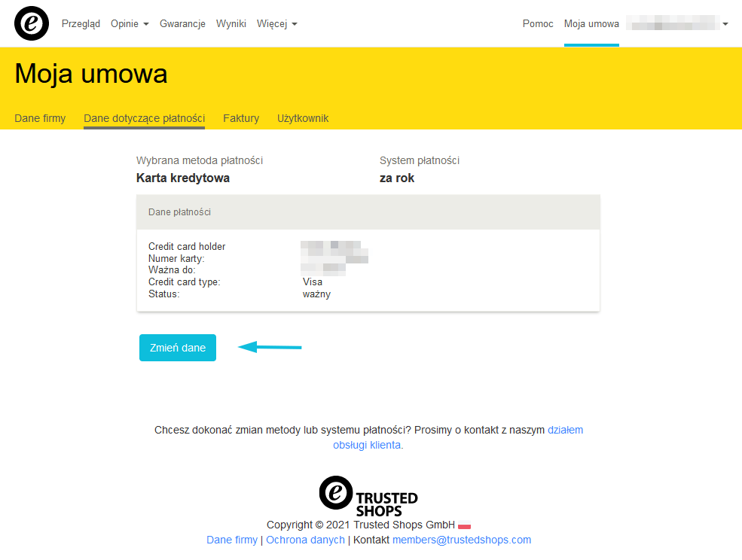This screenshot has width=742, height=560.
Task: Expand the Opinie dropdown menu
Action: 130,24
